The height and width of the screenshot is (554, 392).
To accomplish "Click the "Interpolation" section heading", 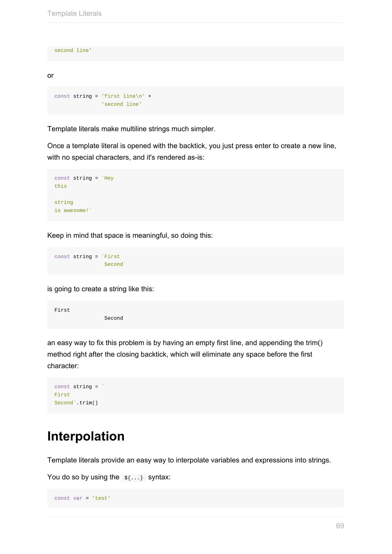I will 86,436.
